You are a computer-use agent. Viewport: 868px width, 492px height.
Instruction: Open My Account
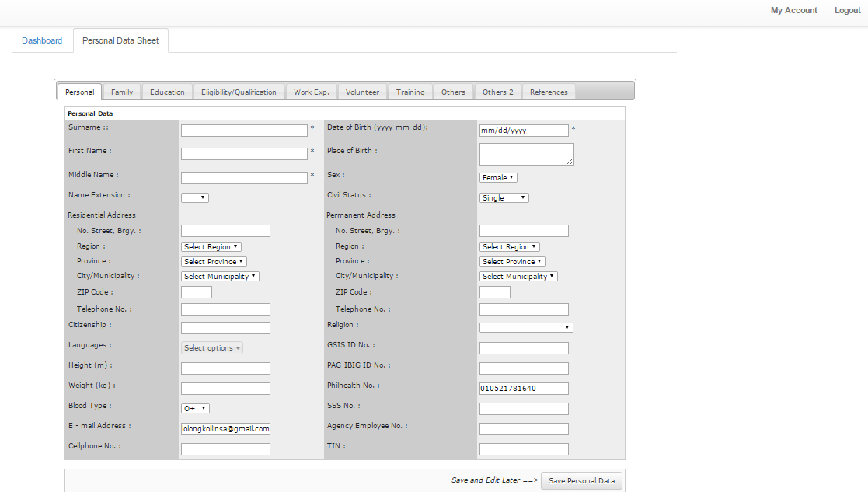point(793,10)
